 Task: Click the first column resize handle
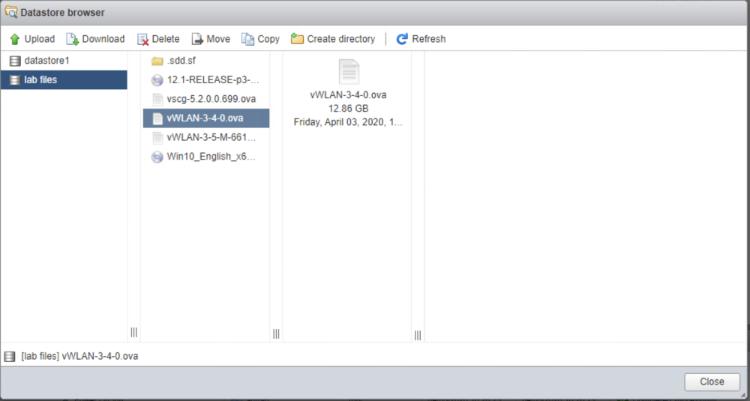[134, 333]
